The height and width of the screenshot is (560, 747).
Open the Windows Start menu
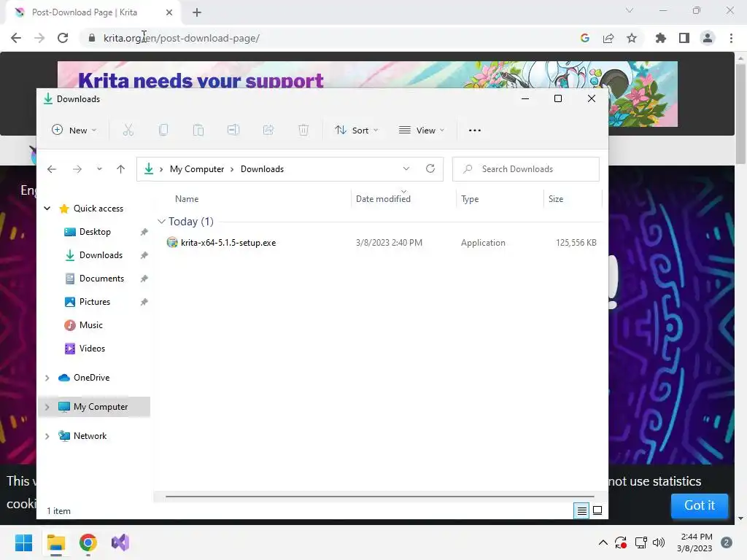pyautogui.click(x=23, y=542)
